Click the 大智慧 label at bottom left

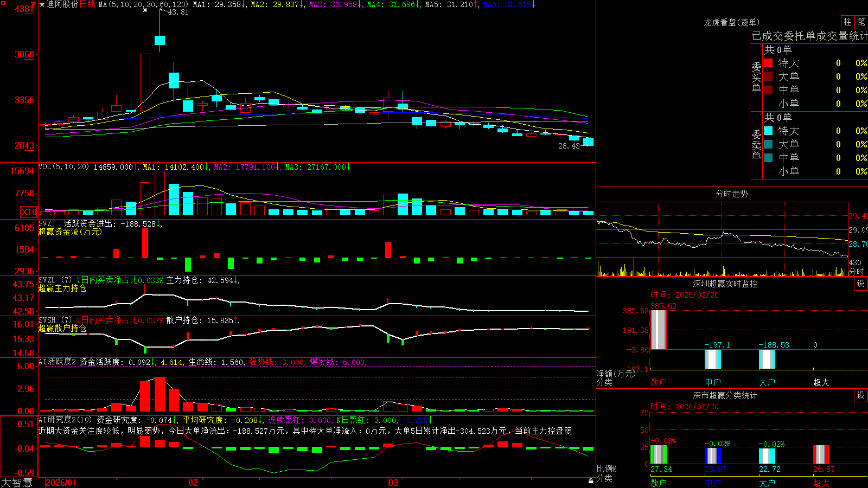coord(17,482)
